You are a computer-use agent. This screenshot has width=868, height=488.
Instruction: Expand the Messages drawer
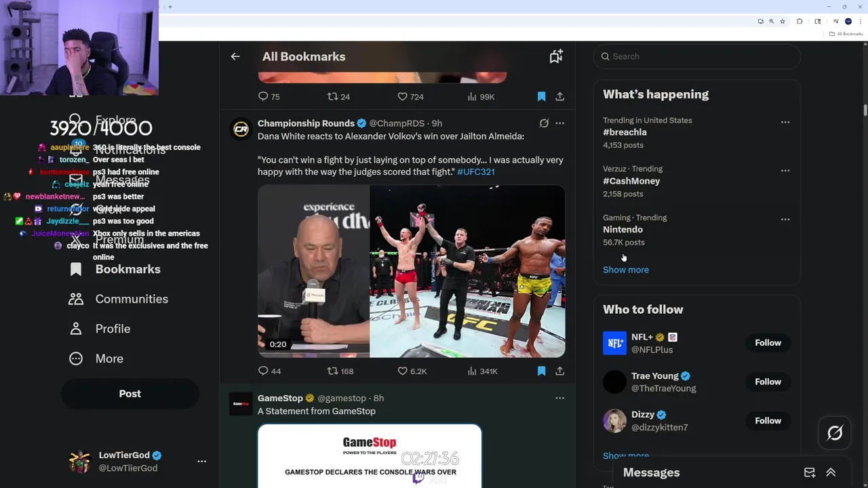point(831,472)
